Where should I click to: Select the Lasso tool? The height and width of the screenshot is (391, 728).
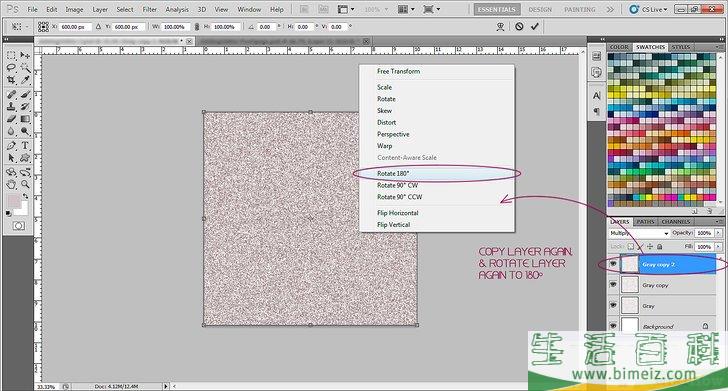pos(11,68)
